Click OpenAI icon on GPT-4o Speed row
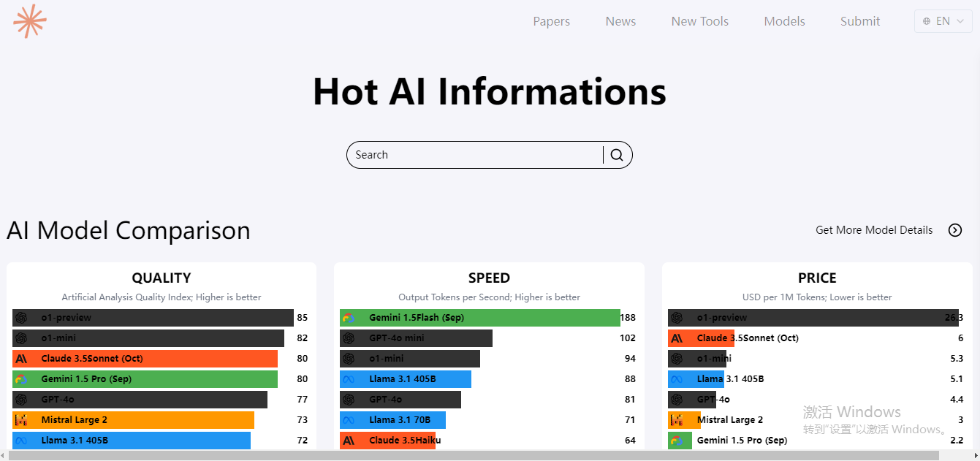The image size is (980, 461). [x=349, y=400]
